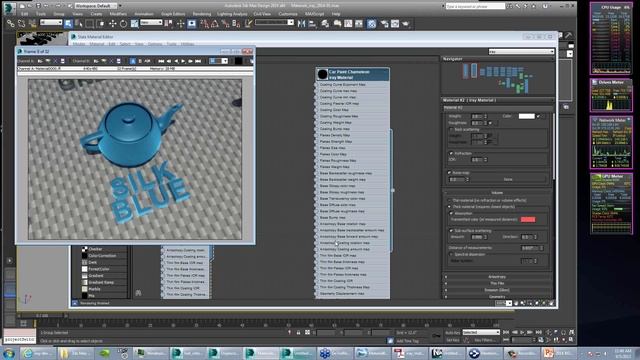640x360 pixels.
Task: Expand the Emission (Glow) rollout
Action: (x=497, y=290)
